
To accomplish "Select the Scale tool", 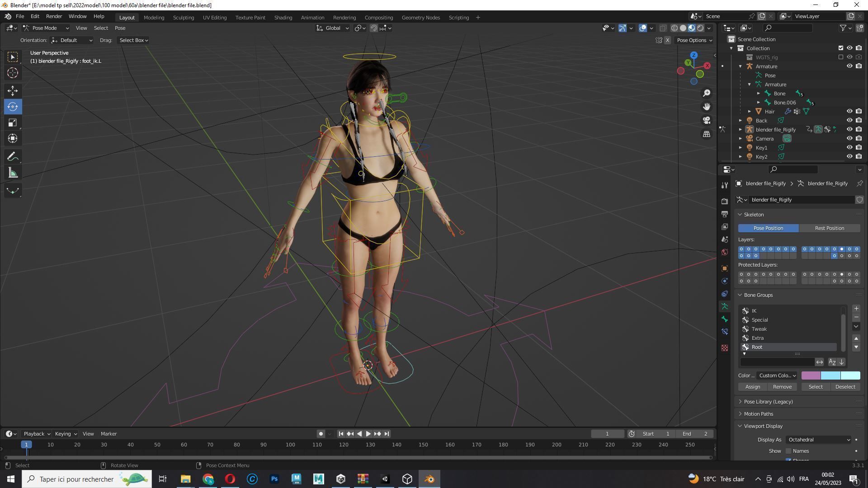I will pyautogui.click(x=13, y=122).
